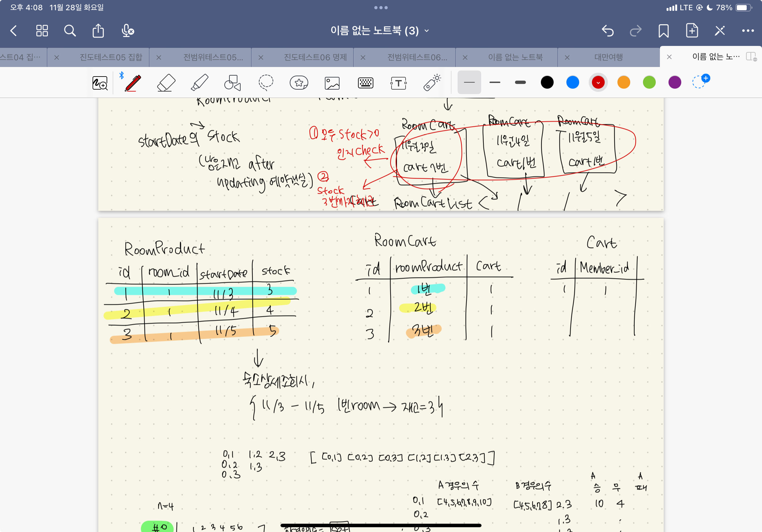The image size is (762, 532).
Task: Open the page thumbnails grid view
Action: point(42,31)
